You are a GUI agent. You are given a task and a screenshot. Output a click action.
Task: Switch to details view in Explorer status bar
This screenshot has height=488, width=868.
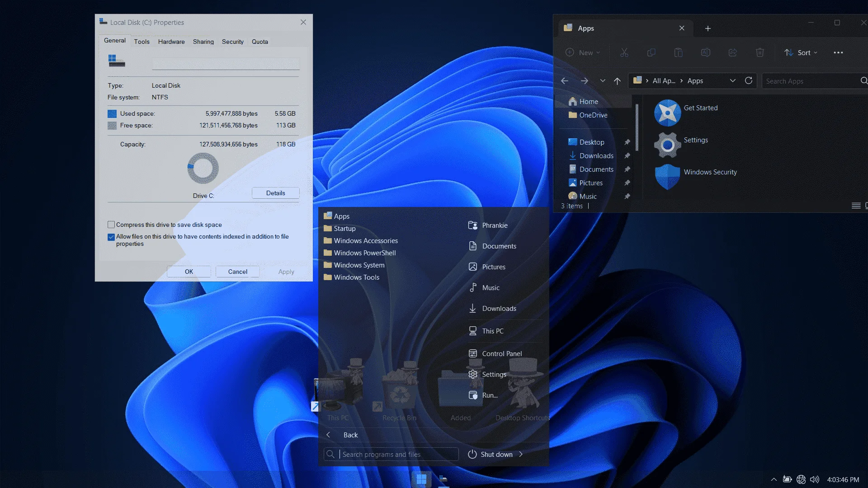[x=856, y=206]
